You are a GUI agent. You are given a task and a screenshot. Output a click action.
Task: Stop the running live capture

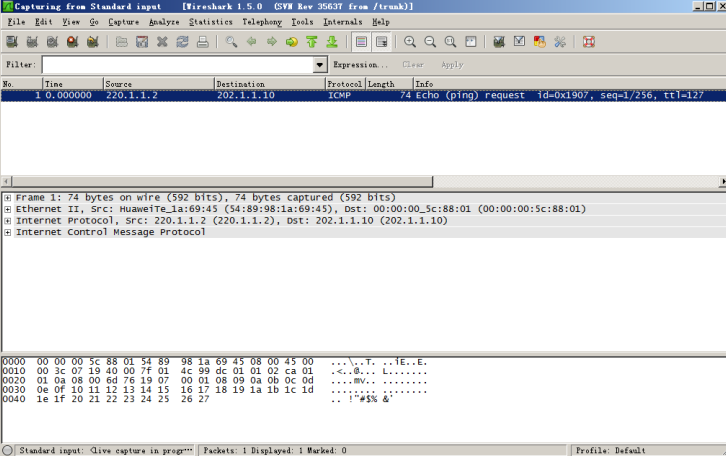pyautogui.click(x=72, y=42)
